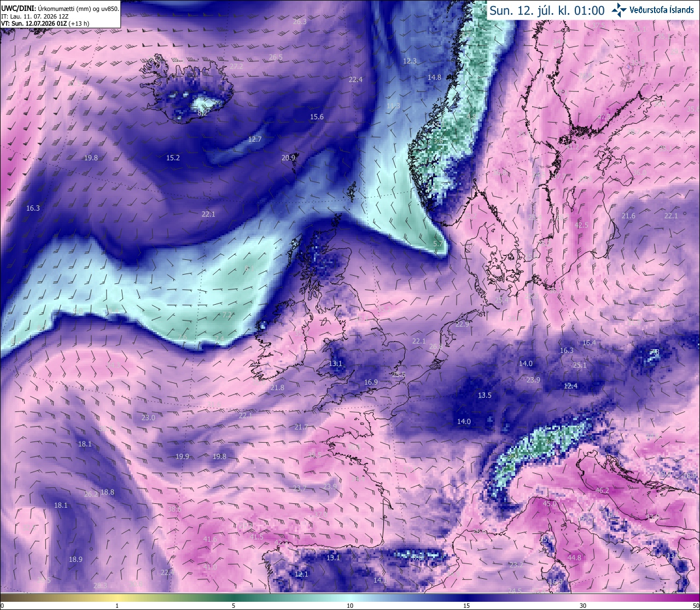700x610 pixels.
Task: Click the 5.7 value off southern Norway
Action: tap(438, 243)
